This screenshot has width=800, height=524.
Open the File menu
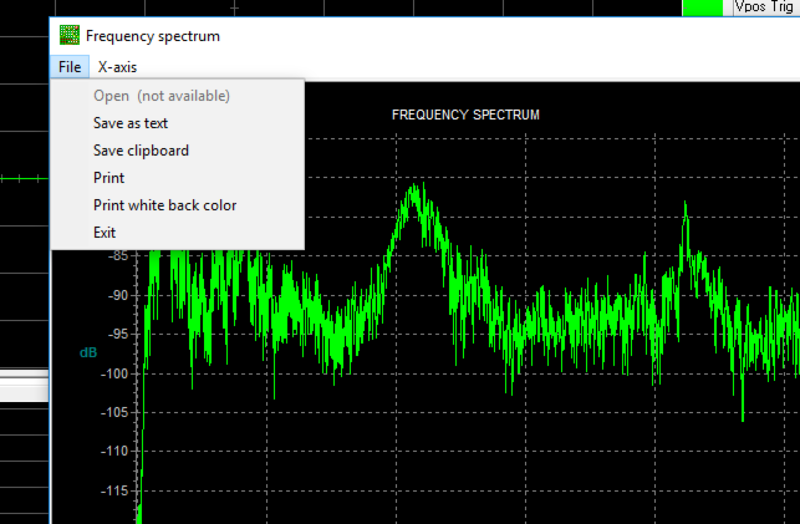click(x=70, y=67)
